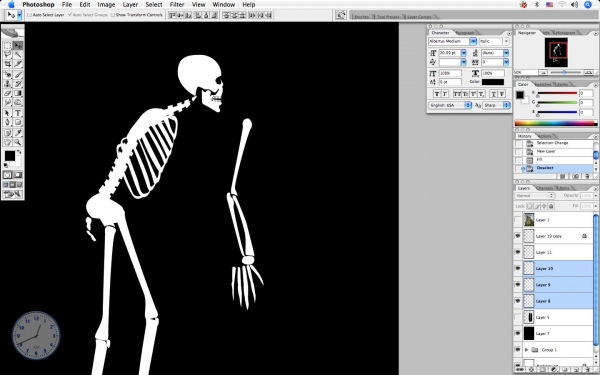The height and width of the screenshot is (375, 600).
Task: Click Underline icon in Character panel
Action: (x=494, y=94)
